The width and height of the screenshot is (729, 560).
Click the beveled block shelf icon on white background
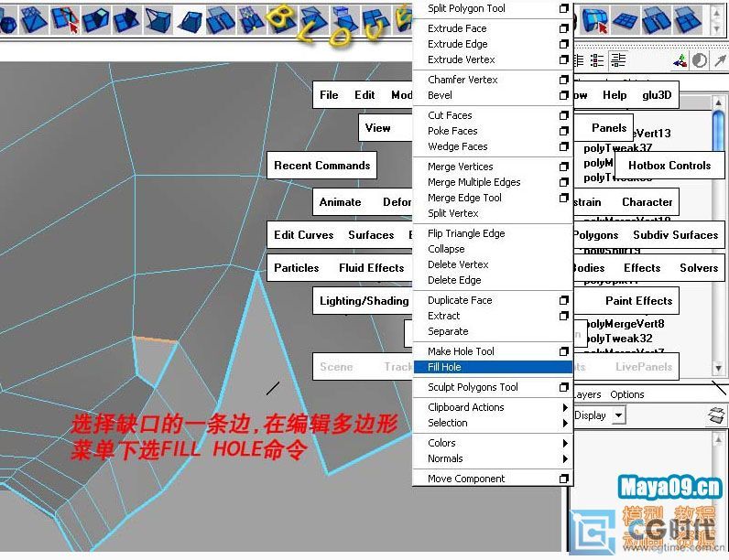(x=190, y=21)
